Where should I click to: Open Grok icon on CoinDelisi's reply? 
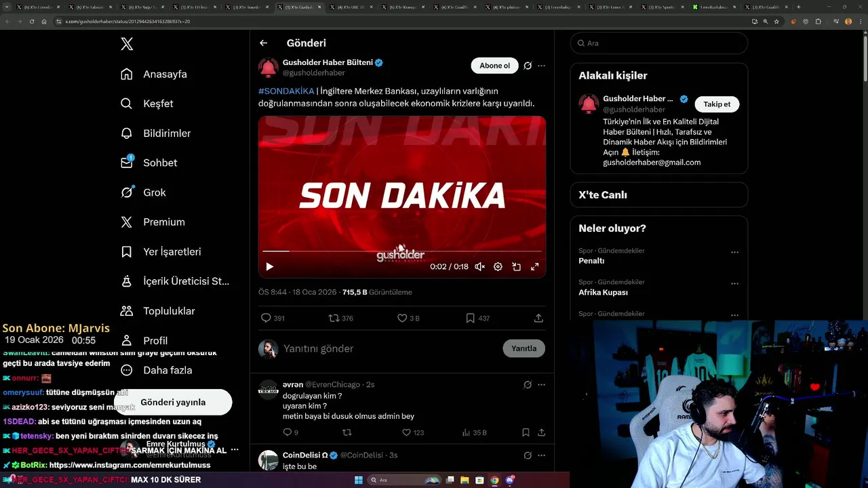(528, 455)
